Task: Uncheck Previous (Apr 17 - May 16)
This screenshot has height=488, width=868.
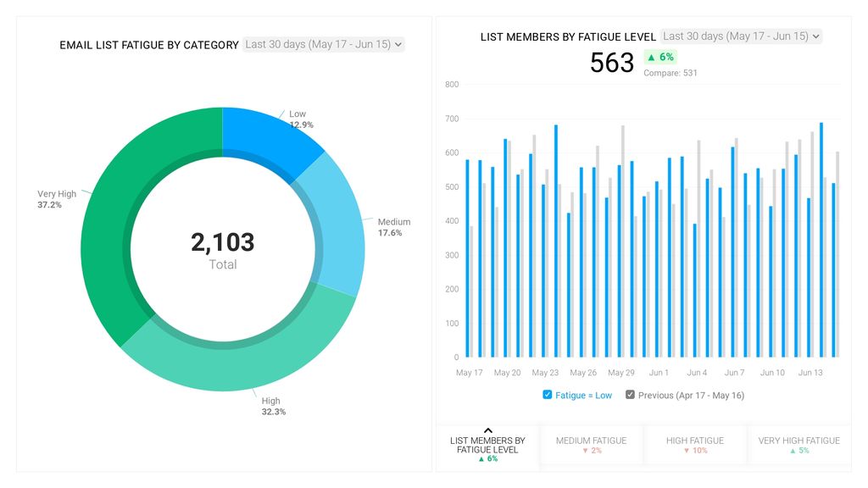Action: click(630, 396)
